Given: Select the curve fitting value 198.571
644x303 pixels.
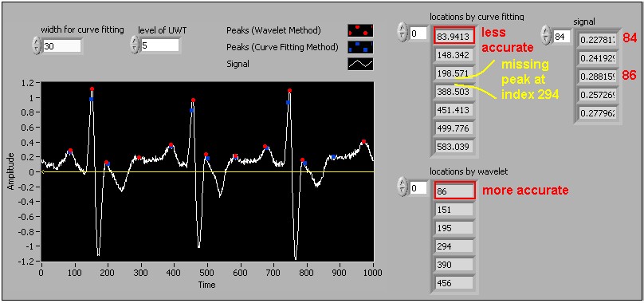Looking at the screenshot, I should tap(454, 73).
